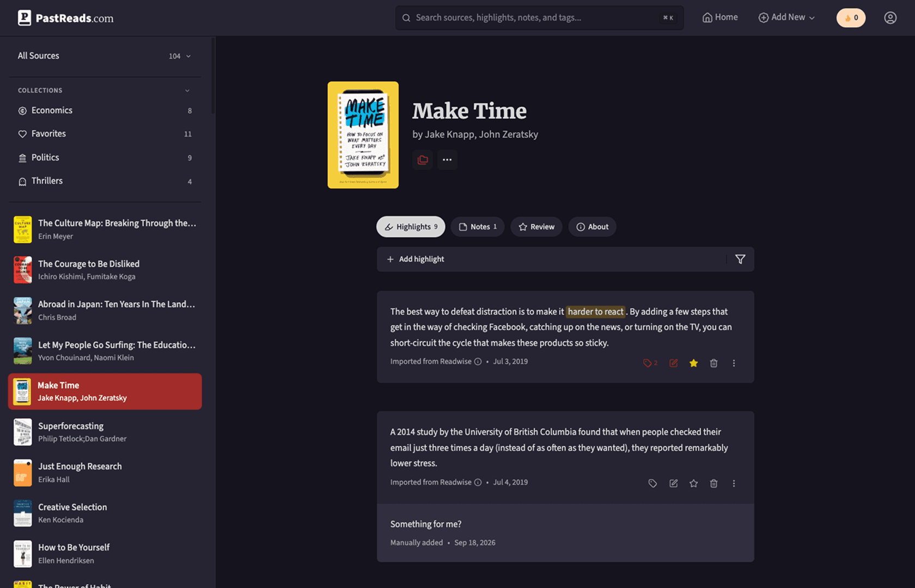Click Add highlight button
The image size is (915, 588).
coord(416,259)
